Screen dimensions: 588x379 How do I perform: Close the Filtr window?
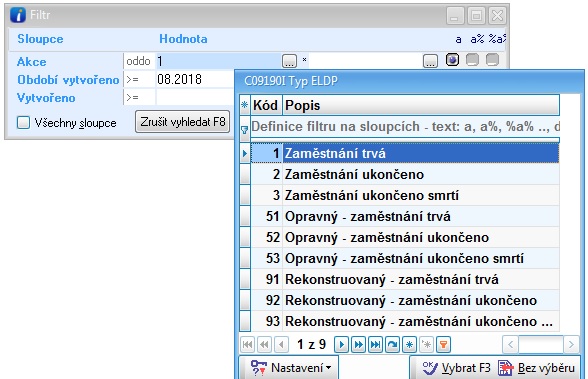coord(498,16)
